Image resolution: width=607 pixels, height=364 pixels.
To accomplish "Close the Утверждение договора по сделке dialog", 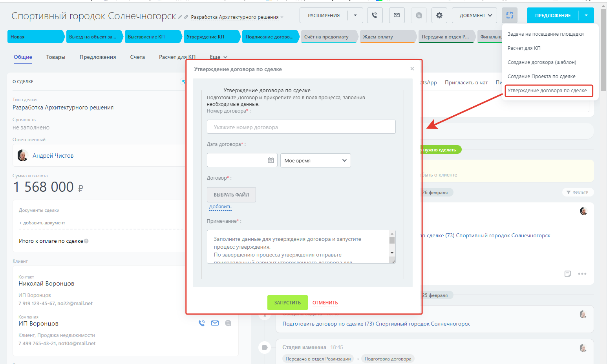I will pyautogui.click(x=412, y=69).
